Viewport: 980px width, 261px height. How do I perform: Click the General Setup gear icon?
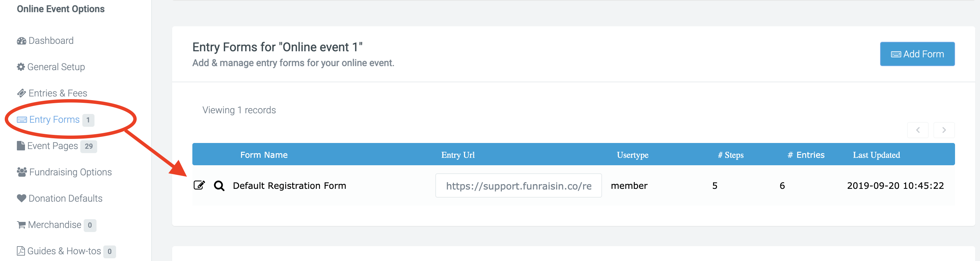(21, 67)
